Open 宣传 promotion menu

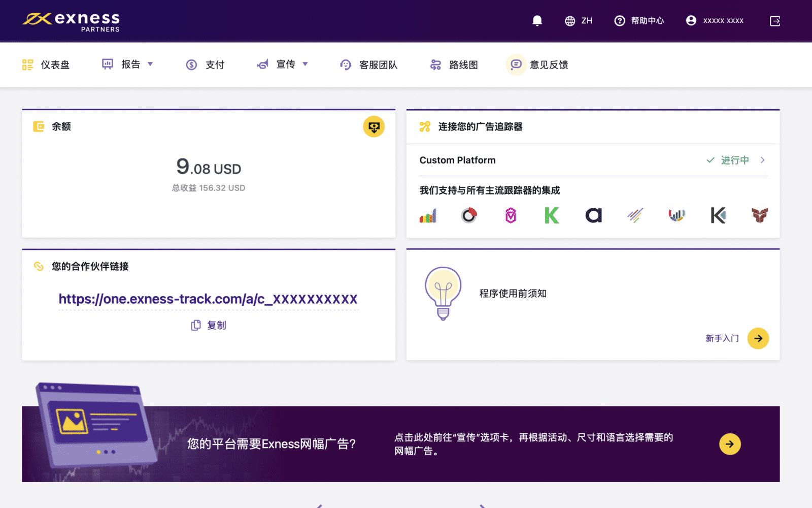pyautogui.click(x=286, y=64)
